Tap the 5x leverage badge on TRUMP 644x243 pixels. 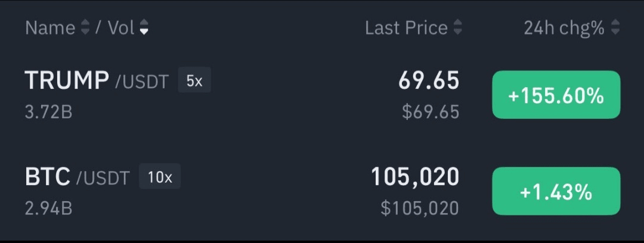pos(194,81)
